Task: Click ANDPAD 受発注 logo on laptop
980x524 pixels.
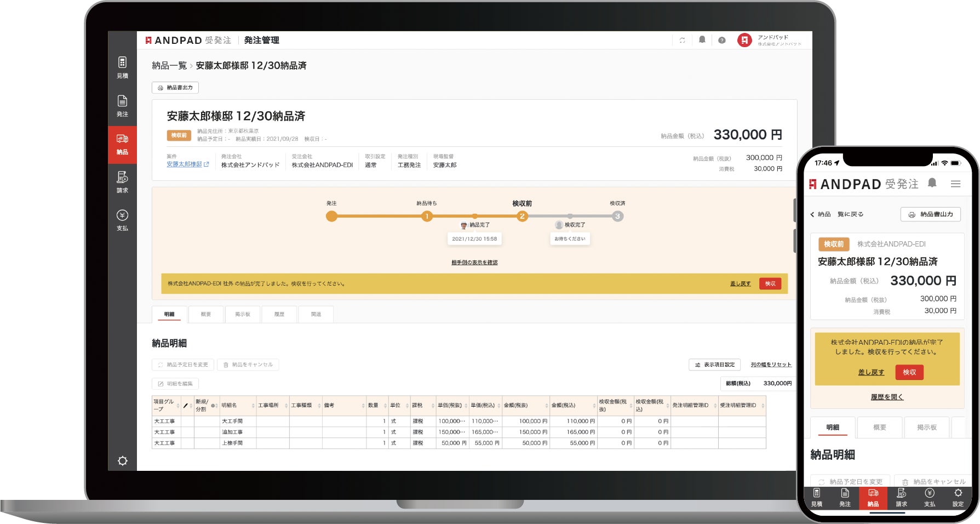Action: pyautogui.click(x=188, y=40)
